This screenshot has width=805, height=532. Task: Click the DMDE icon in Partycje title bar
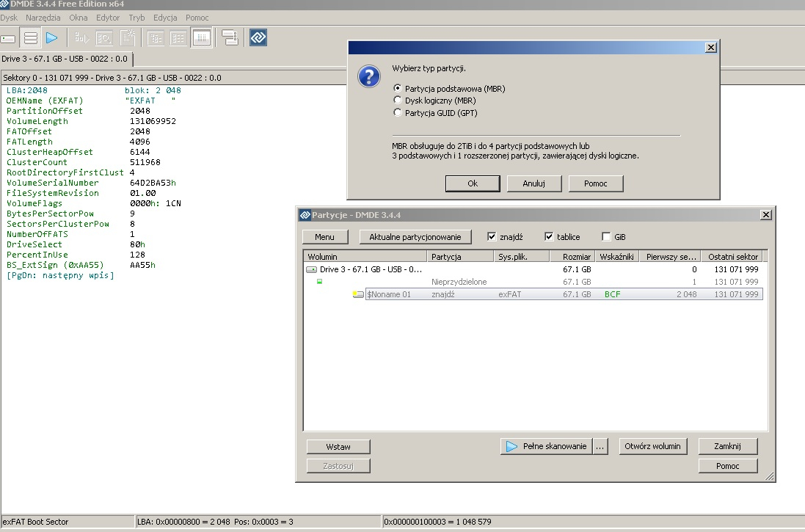305,215
